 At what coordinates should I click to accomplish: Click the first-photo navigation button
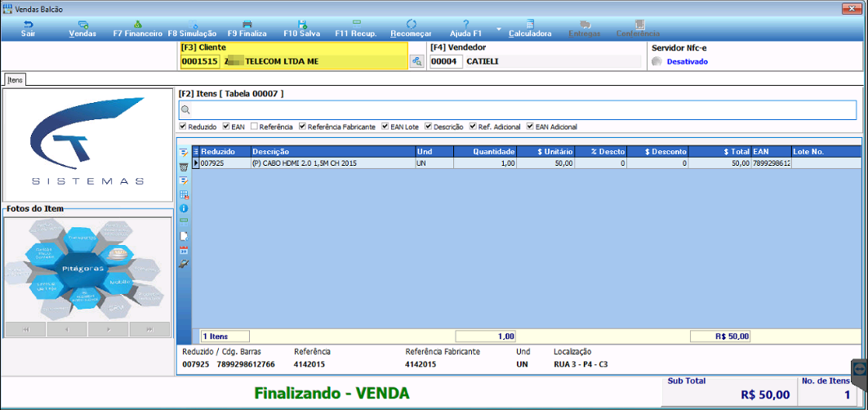[x=25, y=329]
